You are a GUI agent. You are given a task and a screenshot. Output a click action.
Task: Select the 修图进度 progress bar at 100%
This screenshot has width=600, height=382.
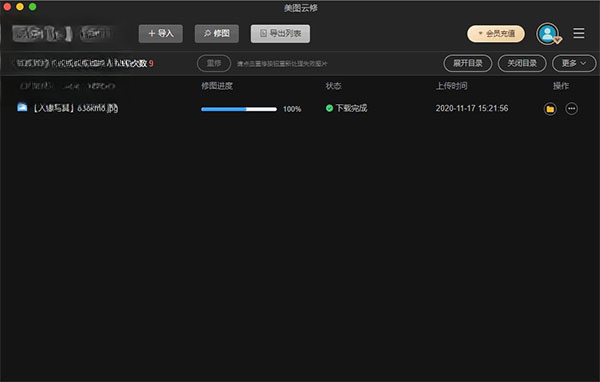tap(239, 109)
